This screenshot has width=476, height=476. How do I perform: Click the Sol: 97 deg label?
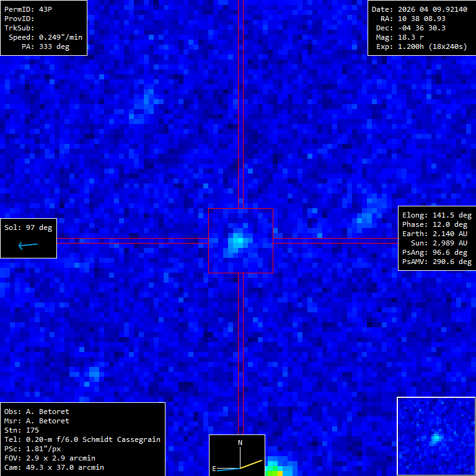coord(29,227)
